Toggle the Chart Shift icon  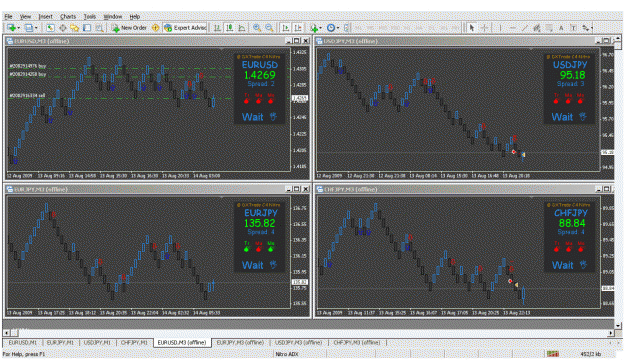298,28
